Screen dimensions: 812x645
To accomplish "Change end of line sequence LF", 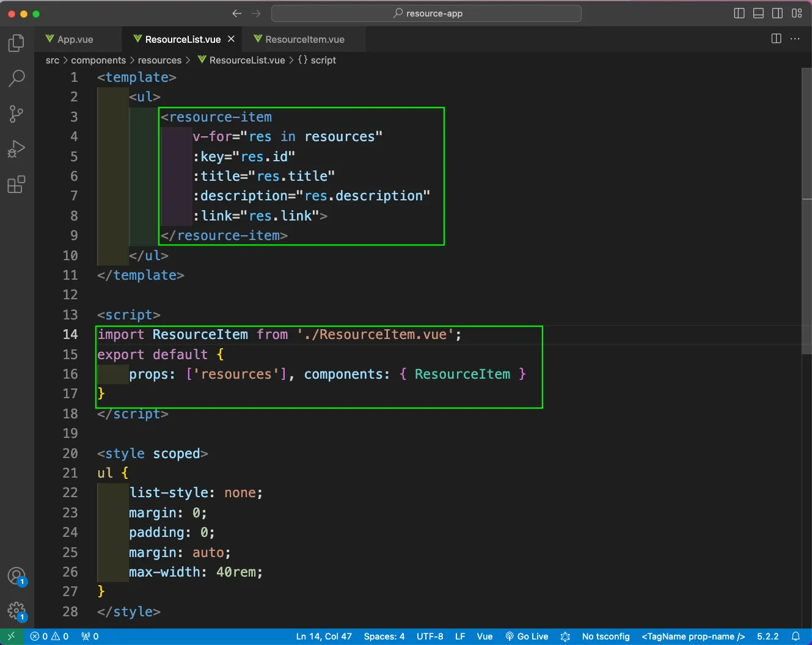I will 460,636.
